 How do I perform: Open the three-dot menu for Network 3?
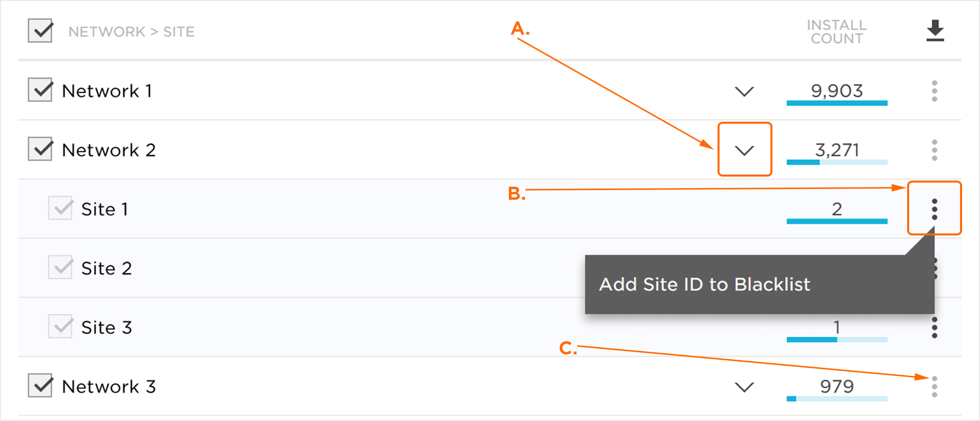coord(934,387)
